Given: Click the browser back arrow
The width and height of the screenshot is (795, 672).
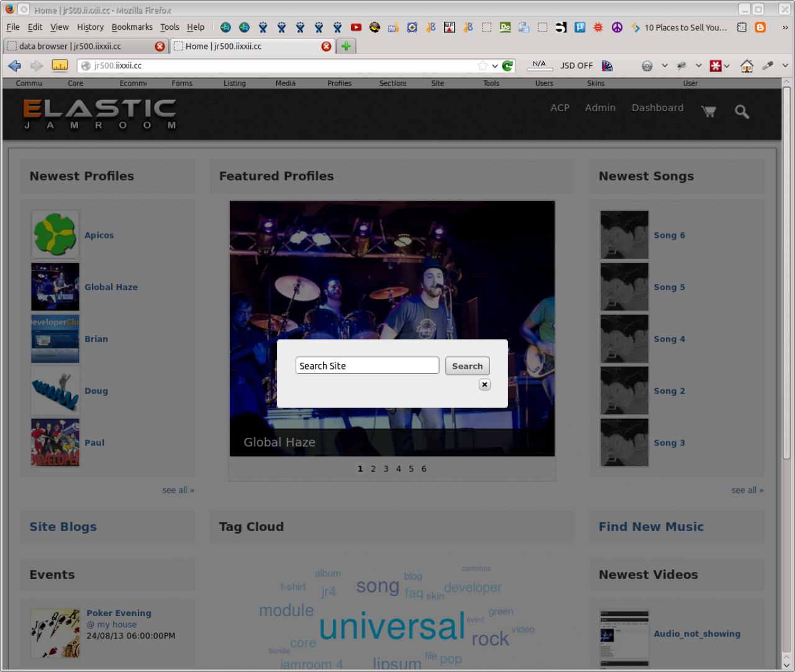Looking at the screenshot, I should 15,66.
